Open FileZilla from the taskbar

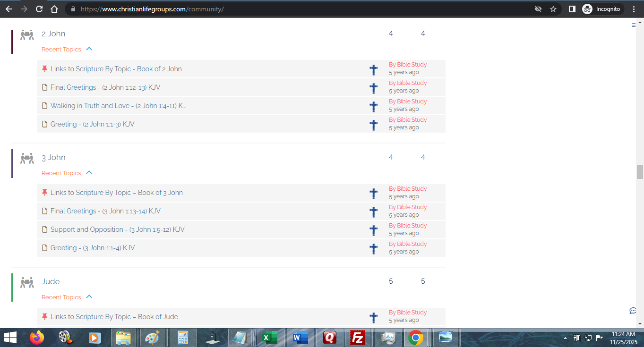coord(358,338)
